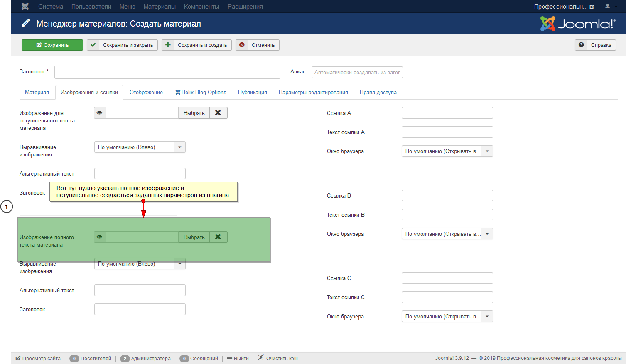Focus Альтернативный текст field for full image
The height and width of the screenshot is (364, 626).
point(140,290)
